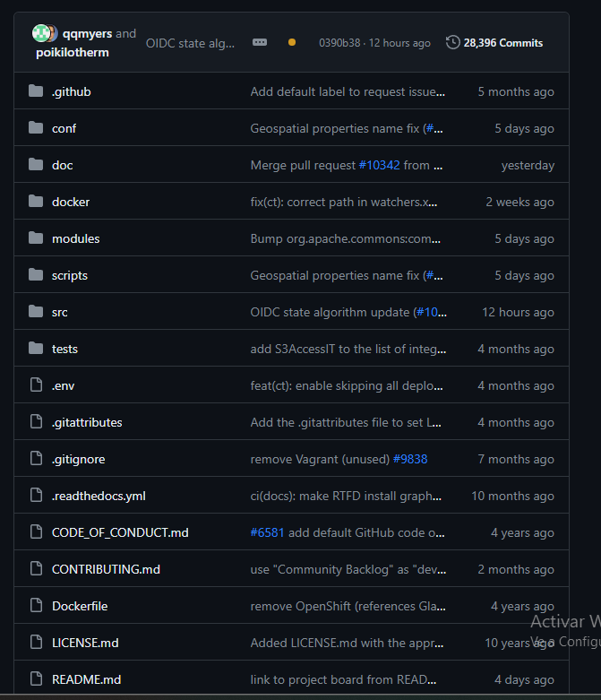Open issue #9838 link

410,459
